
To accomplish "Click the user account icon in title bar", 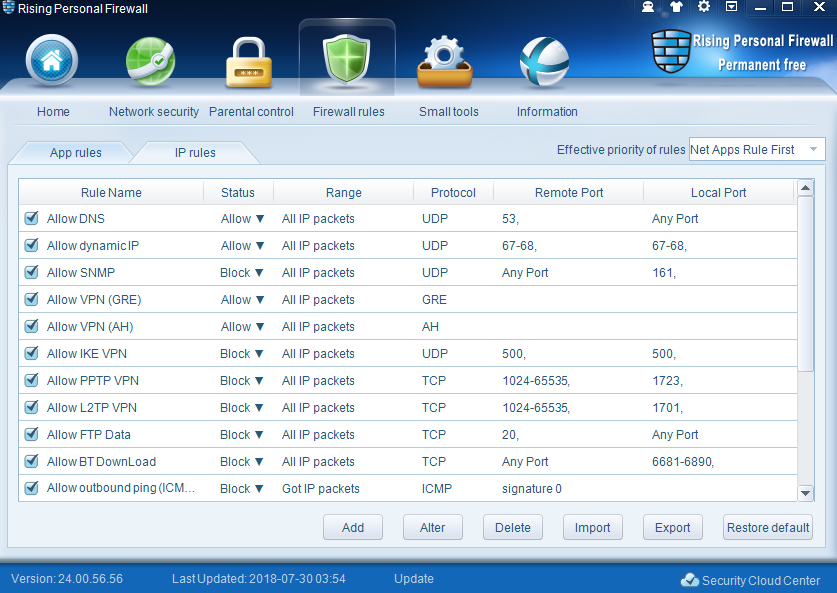I will [648, 7].
